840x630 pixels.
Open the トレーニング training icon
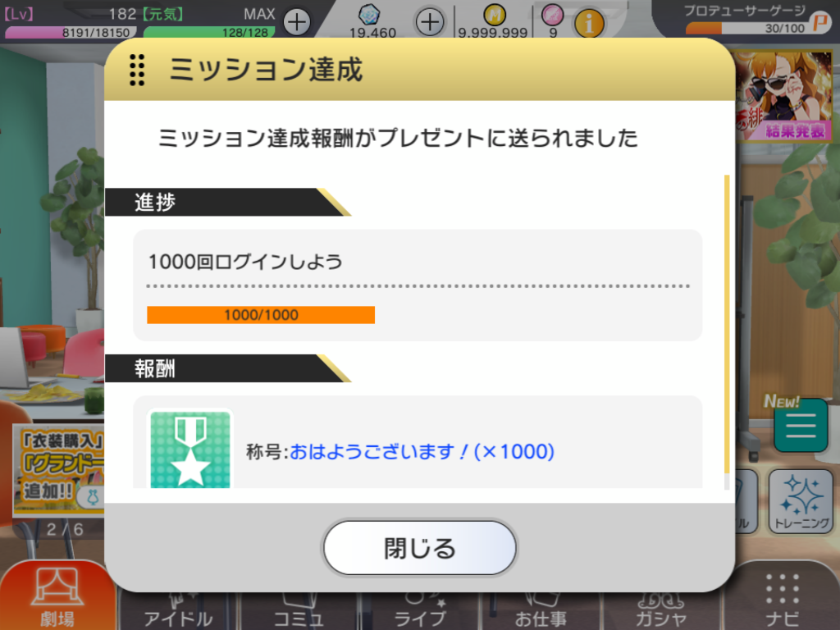click(801, 501)
